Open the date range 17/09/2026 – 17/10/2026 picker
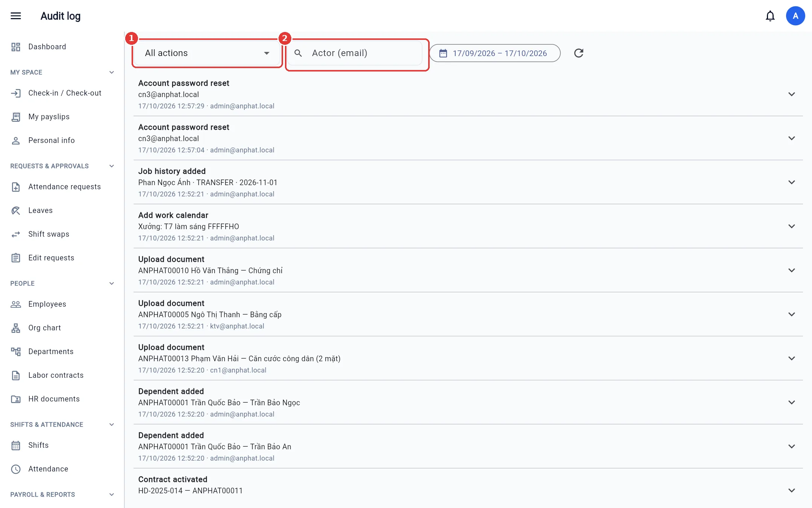The width and height of the screenshot is (812, 508). 495,53
